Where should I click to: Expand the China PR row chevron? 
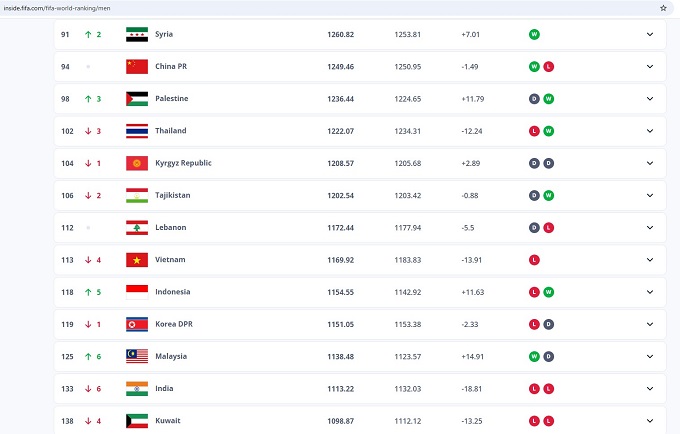[649, 66]
